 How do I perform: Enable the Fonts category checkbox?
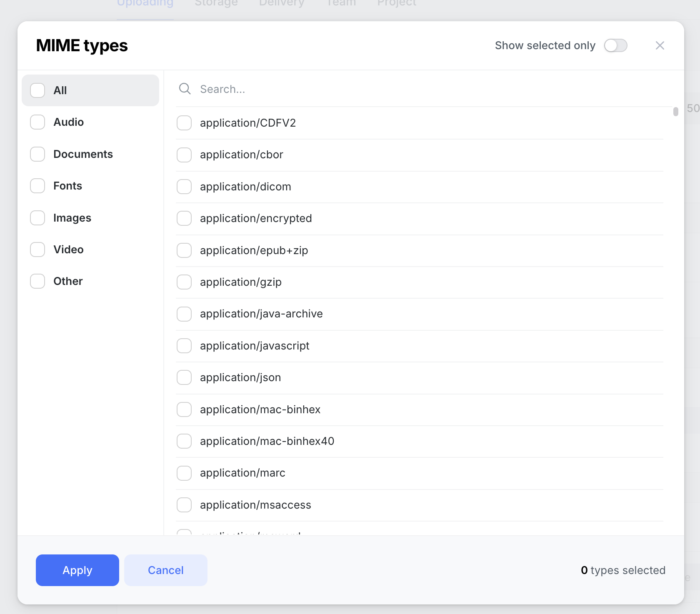[37, 186]
